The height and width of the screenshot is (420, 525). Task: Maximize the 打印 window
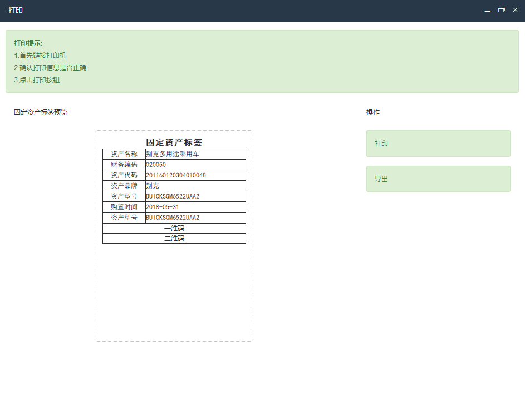point(501,11)
